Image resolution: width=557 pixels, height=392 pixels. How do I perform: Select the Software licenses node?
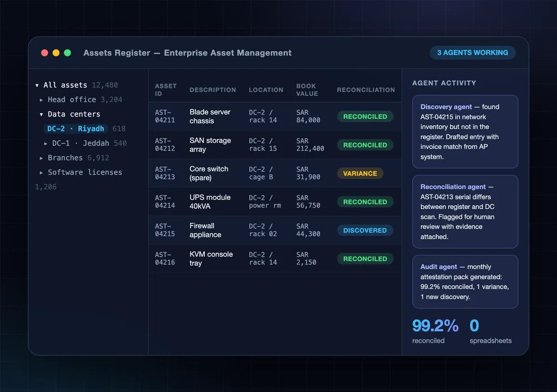pyautogui.click(x=85, y=172)
